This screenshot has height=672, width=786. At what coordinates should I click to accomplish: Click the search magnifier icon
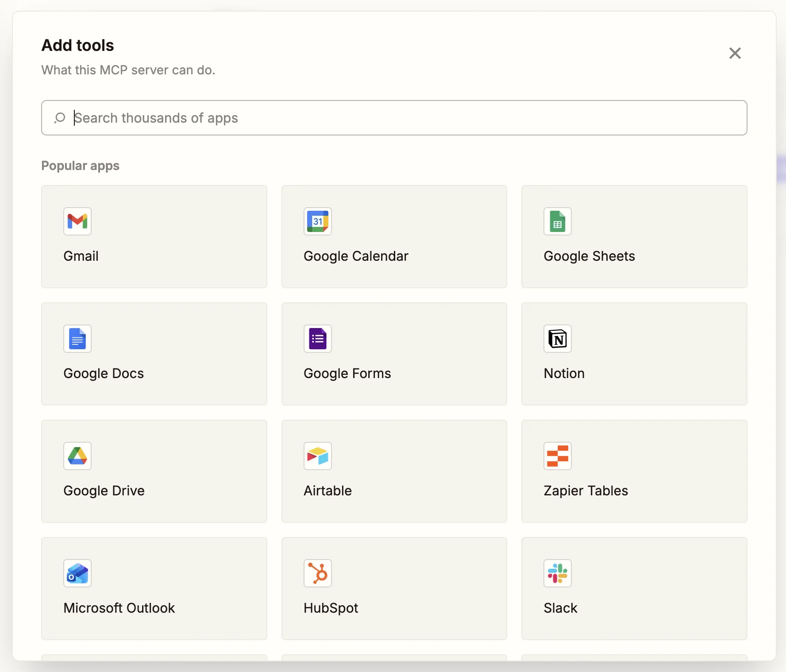(60, 118)
